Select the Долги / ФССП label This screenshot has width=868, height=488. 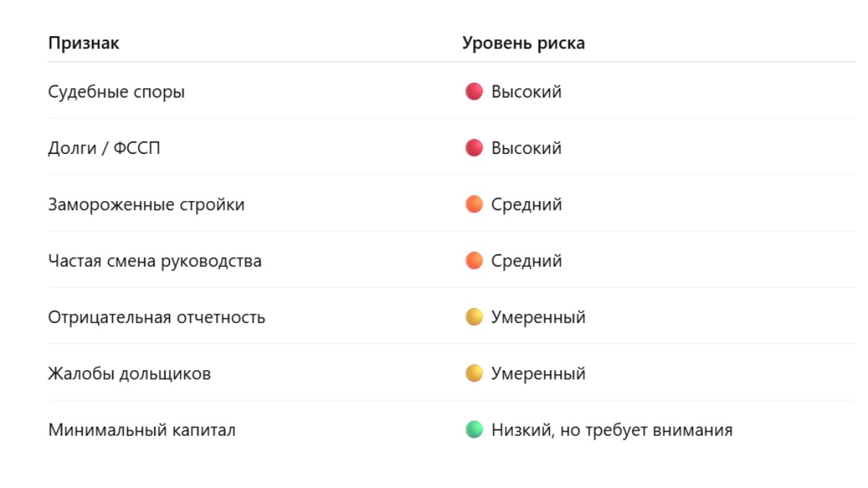[x=104, y=149]
